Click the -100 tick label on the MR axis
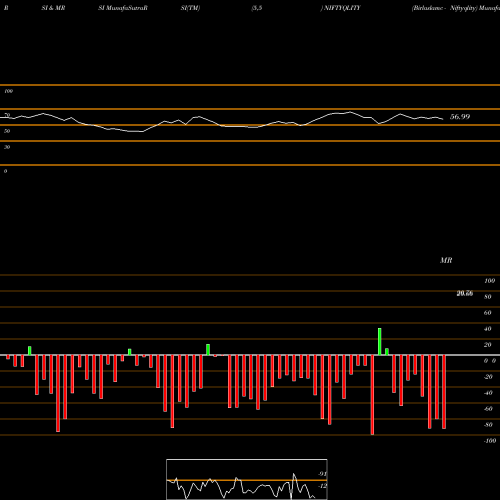Screen dimensions: 500x500 (x=490, y=441)
